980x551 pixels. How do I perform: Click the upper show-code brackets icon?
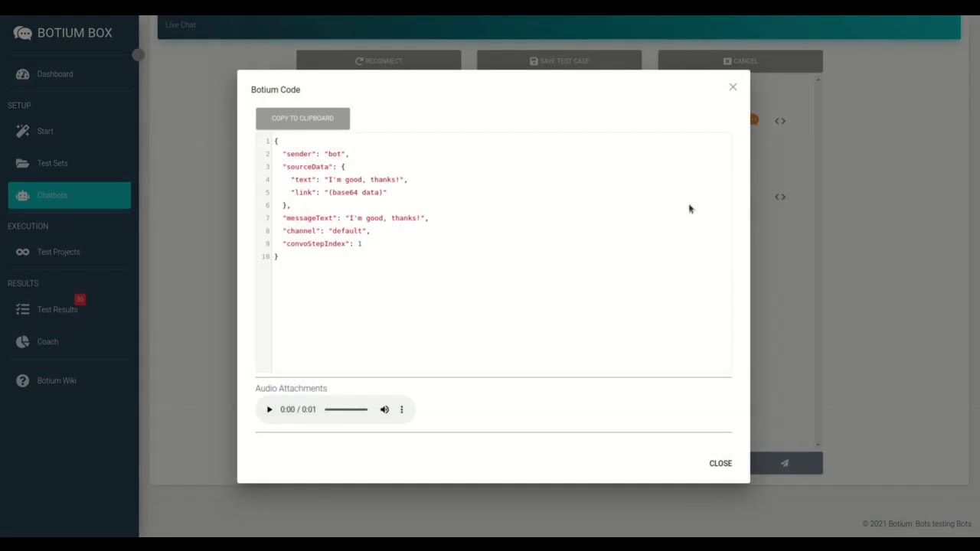780,121
